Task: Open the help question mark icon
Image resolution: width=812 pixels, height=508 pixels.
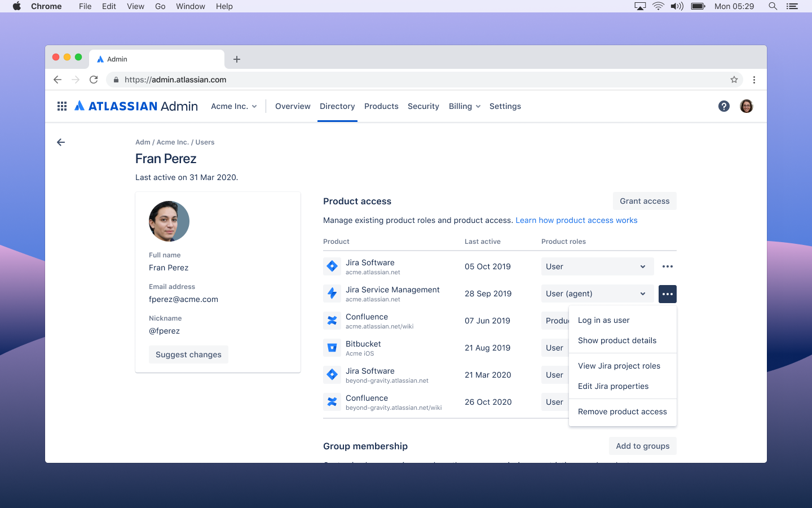Action: [724, 106]
